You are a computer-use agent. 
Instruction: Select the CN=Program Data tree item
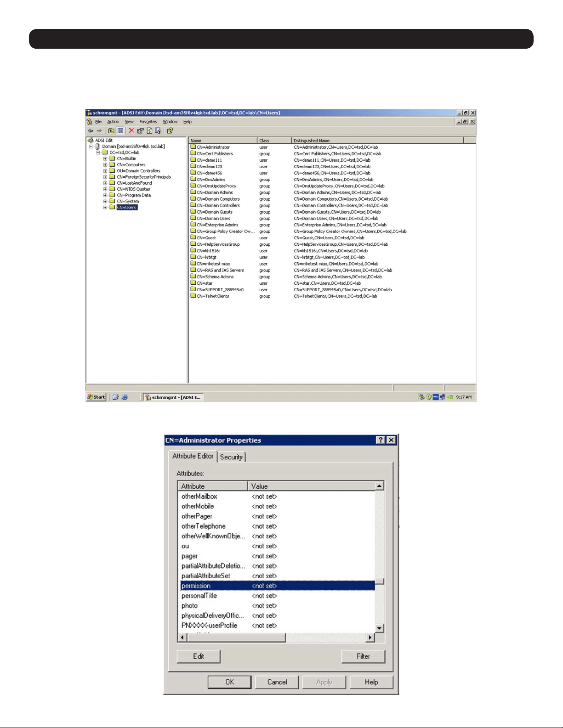[x=133, y=195]
